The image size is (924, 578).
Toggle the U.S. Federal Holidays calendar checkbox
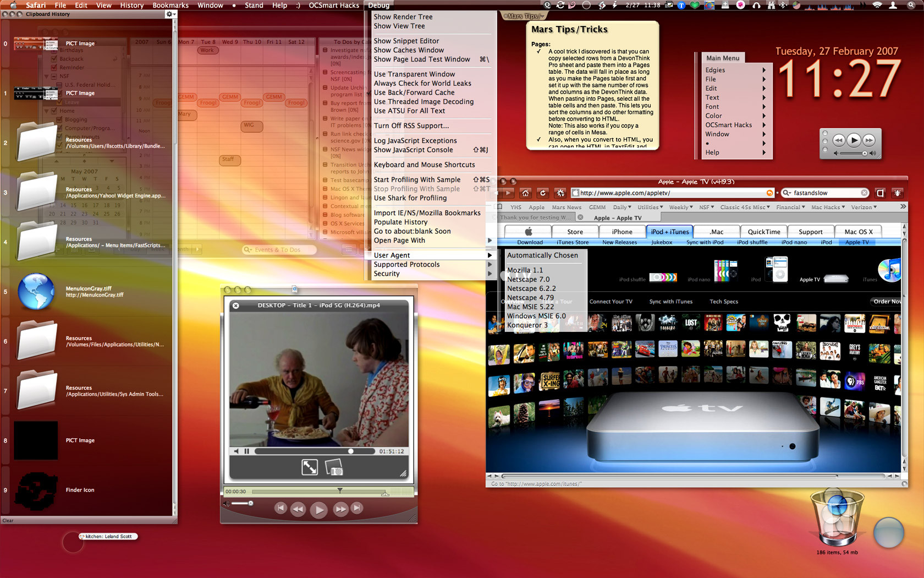[59, 85]
